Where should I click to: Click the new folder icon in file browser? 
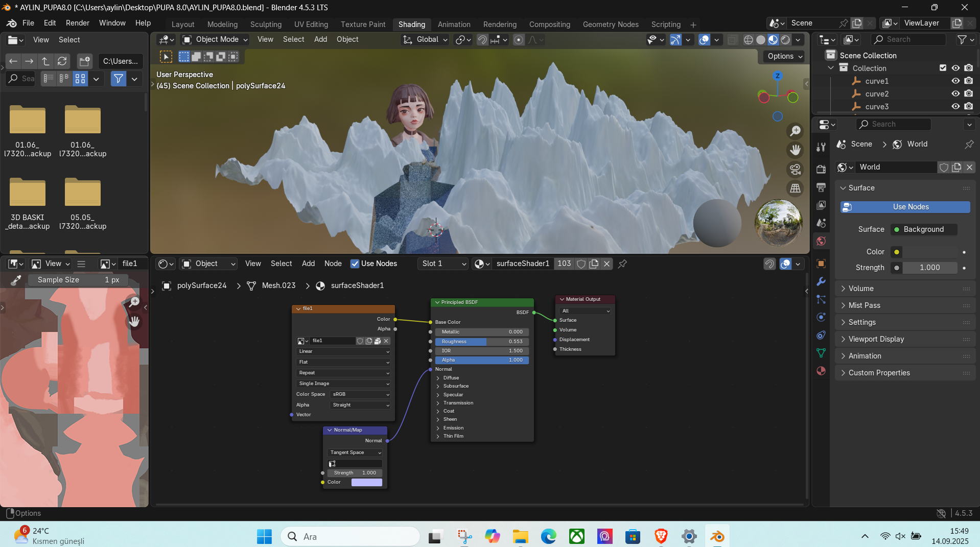tap(84, 61)
